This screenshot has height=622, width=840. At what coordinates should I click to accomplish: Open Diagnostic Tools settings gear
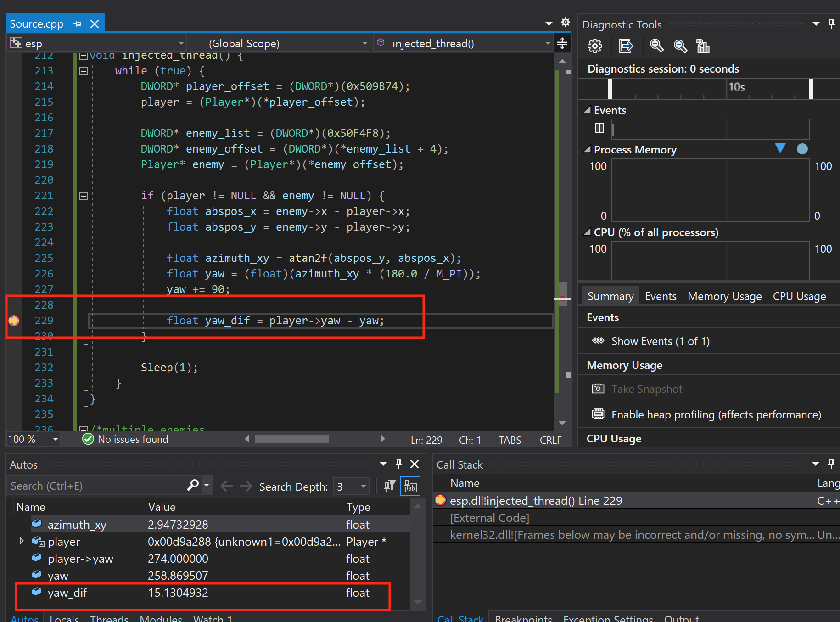(595, 46)
